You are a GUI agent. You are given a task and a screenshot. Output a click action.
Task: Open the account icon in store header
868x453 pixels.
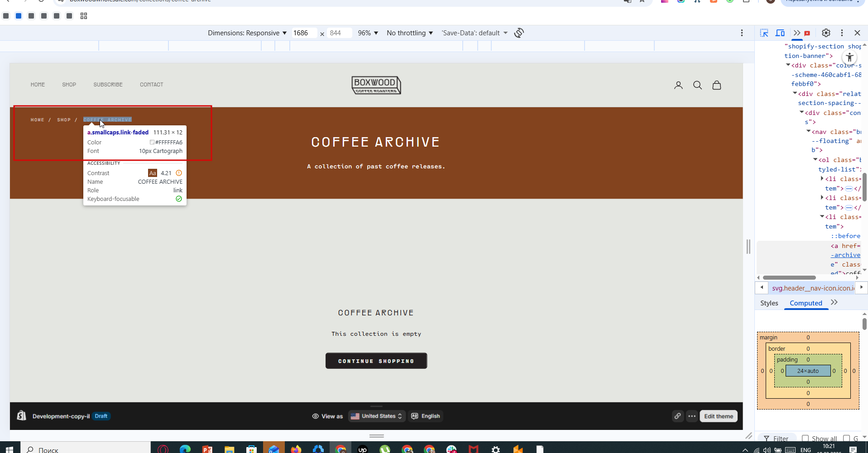point(678,85)
